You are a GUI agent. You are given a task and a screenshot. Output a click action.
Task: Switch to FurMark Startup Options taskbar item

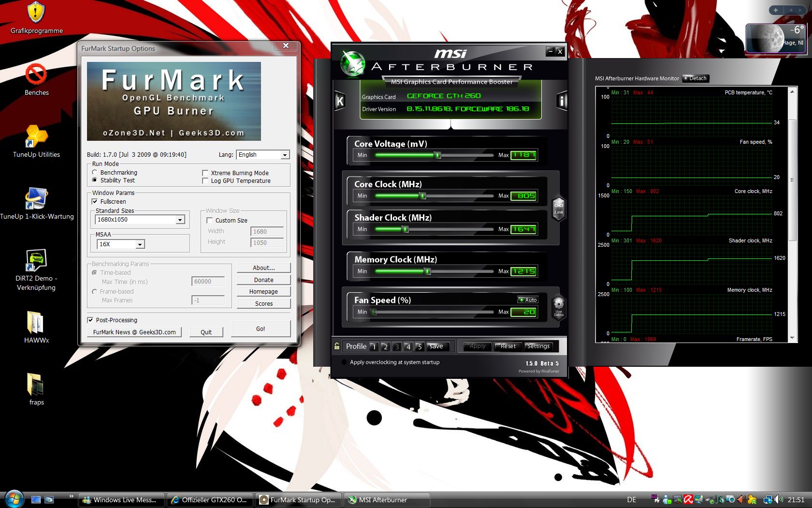[299, 500]
